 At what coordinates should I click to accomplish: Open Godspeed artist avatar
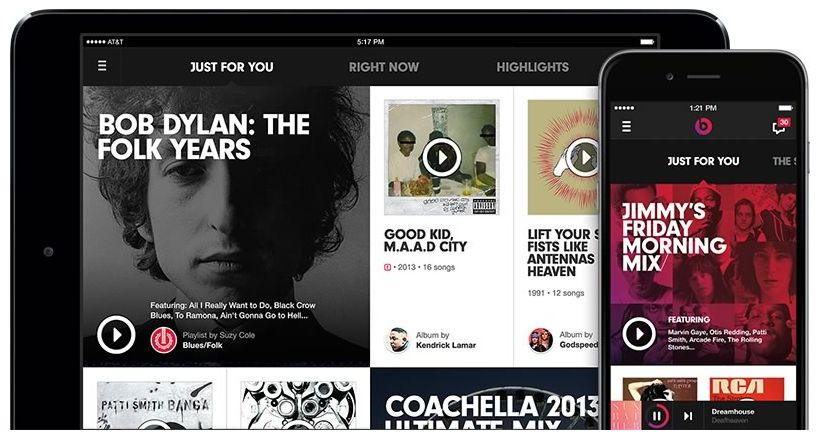tap(540, 340)
